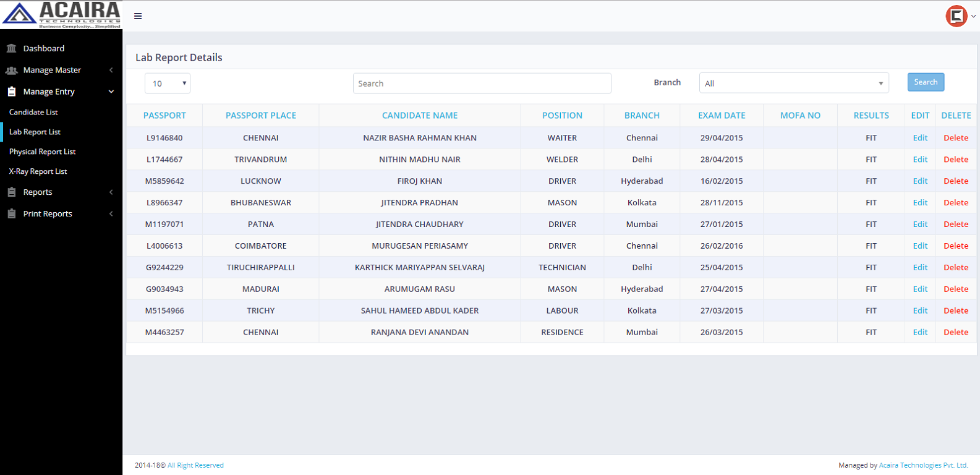Screen dimensions: 980x475
Task: Delete the Firoj Khan lab report
Action: click(x=955, y=181)
